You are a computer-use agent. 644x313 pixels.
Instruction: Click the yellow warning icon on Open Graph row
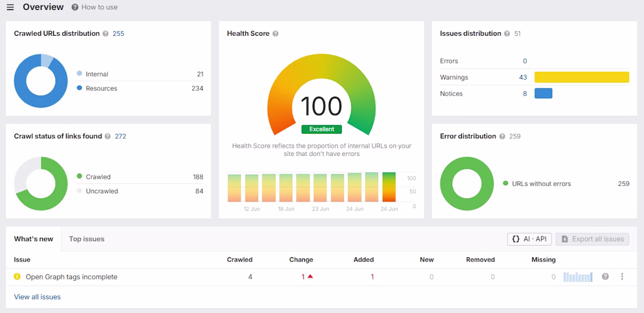[17, 277]
